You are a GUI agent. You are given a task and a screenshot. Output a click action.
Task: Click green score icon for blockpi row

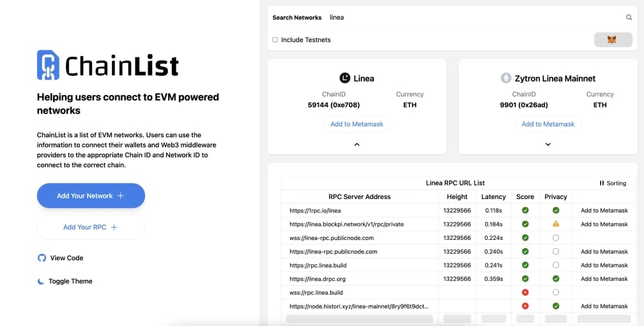[525, 224]
